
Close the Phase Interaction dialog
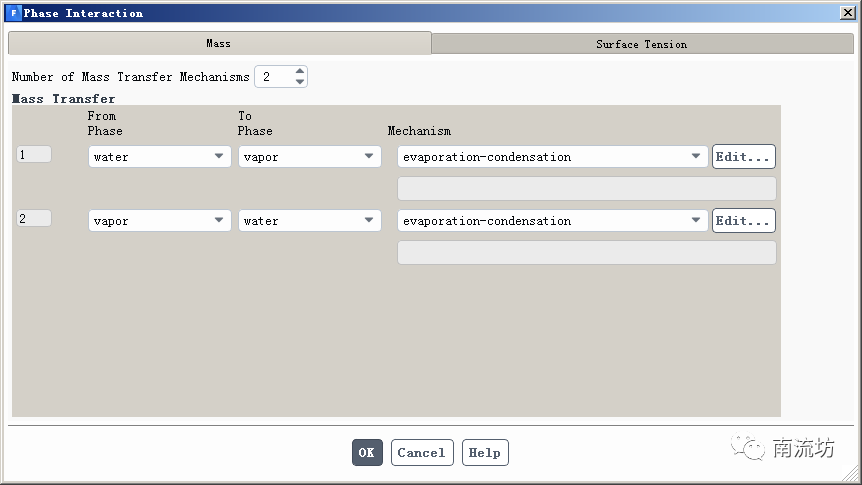pos(847,13)
